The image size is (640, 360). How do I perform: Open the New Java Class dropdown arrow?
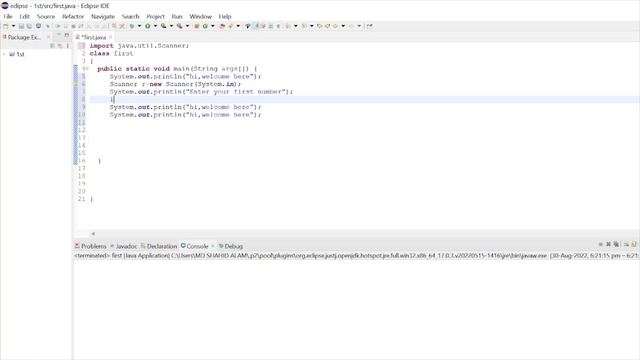[x=213, y=26]
